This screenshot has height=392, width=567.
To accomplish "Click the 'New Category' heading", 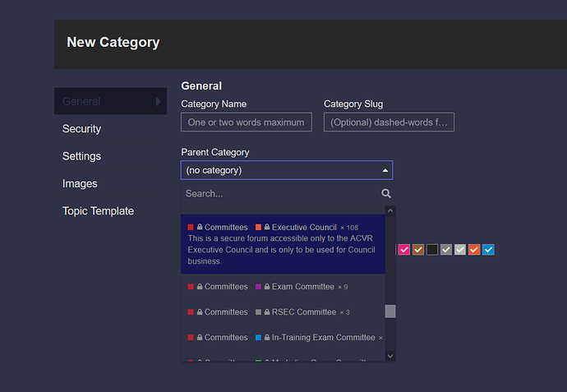I will coord(113,42).
